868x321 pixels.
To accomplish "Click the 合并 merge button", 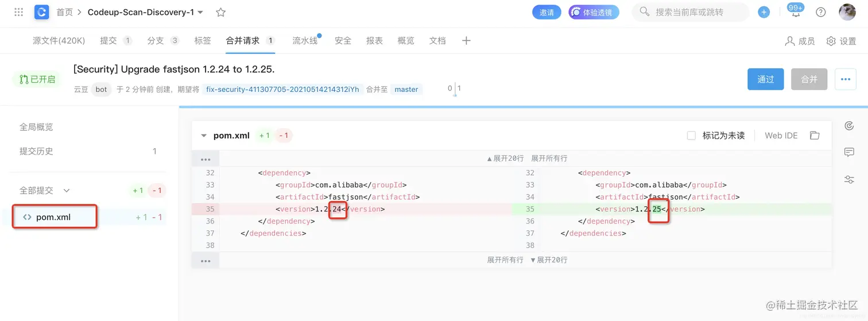I will 809,79.
